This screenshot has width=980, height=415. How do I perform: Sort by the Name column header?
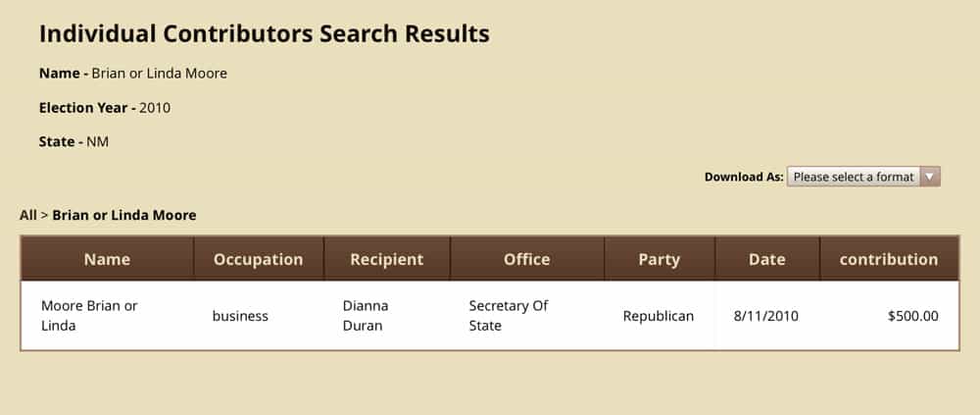click(x=107, y=260)
